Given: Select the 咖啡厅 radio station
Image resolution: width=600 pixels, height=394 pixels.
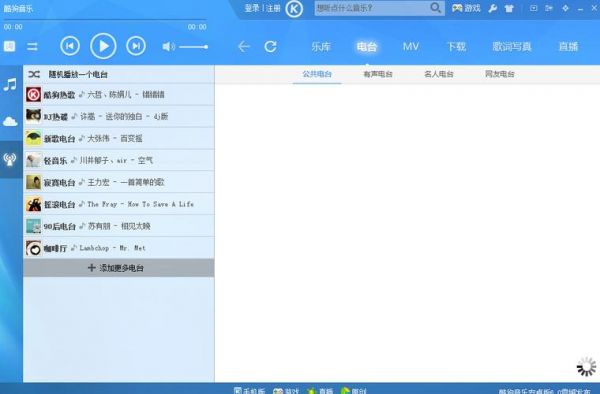Looking at the screenshot, I should [119, 248].
